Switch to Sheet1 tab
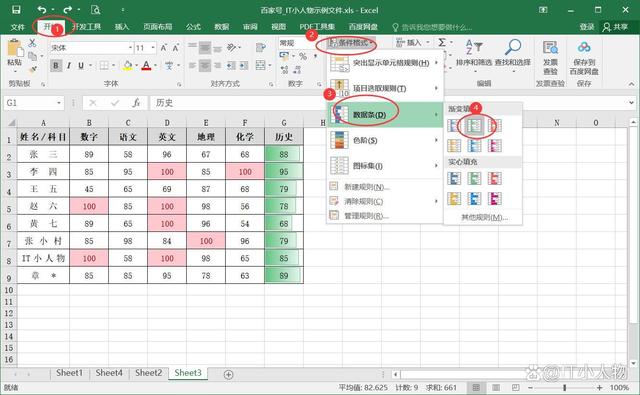This screenshot has height=395, width=640. click(x=69, y=373)
